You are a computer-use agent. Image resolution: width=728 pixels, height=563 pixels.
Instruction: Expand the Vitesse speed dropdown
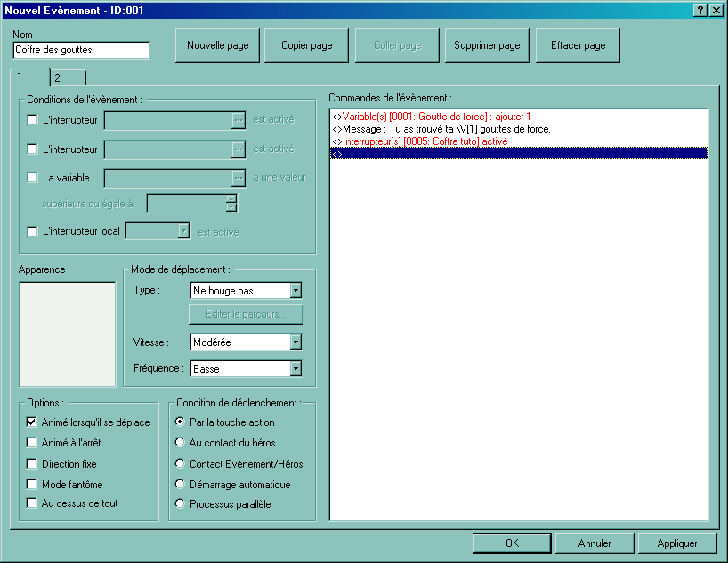295,342
